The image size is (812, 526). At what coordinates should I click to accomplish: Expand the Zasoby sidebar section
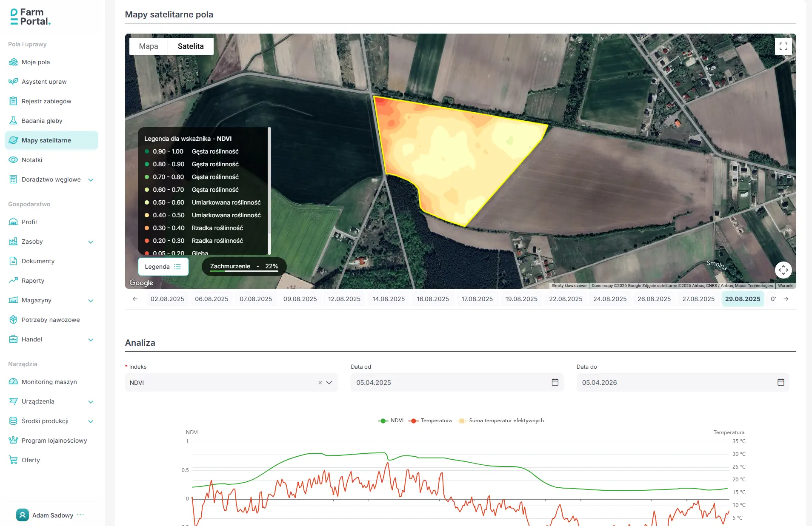[x=91, y=242]
